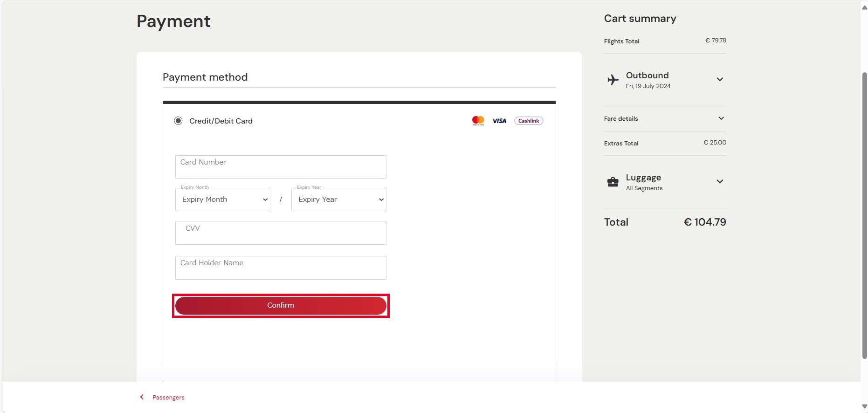Click the Fare details label
The image size is (868, 413).
pos(621,119)
